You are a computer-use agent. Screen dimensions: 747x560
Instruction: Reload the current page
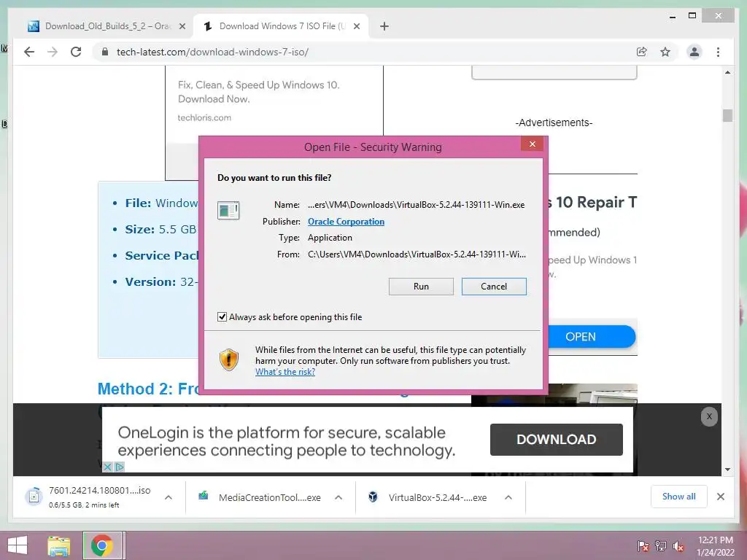point(76,52)
